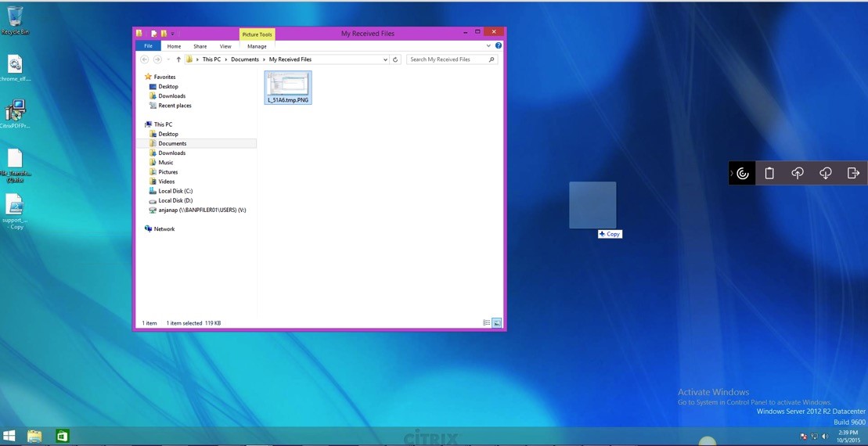Image resolution: width=868 pixels, height=446 pixels.
Task: Switch to large thumbnails view layout
Action: pos(496,322)
